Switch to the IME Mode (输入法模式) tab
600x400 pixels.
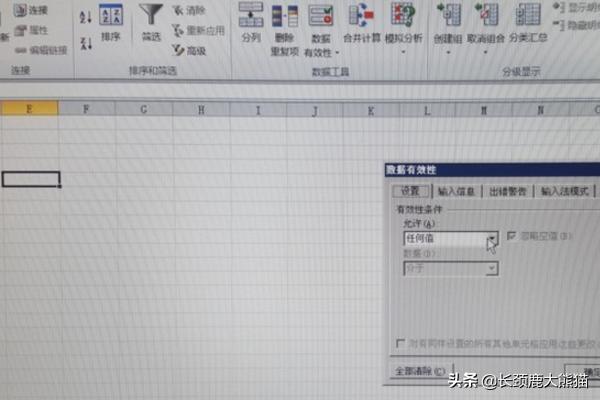pyautogui.click(x=564, y=191)
